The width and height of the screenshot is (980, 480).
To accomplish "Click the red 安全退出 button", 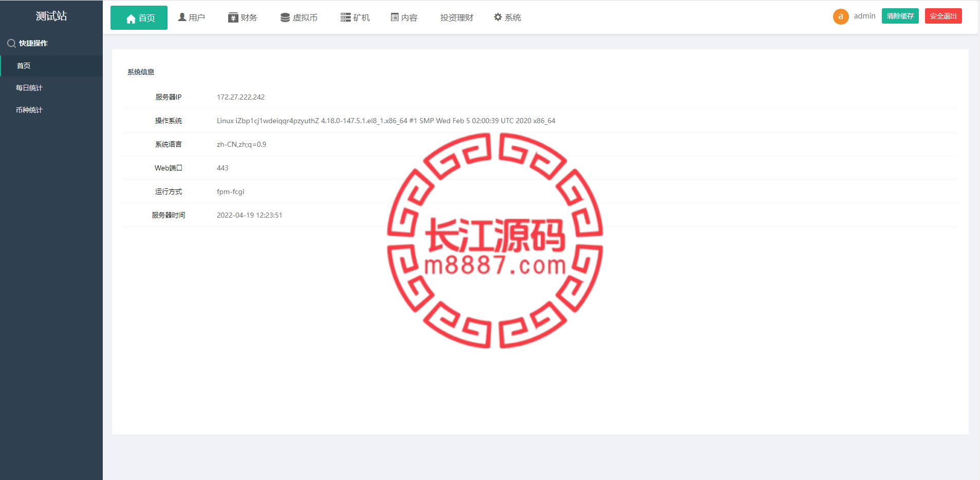I will point(944,16).
